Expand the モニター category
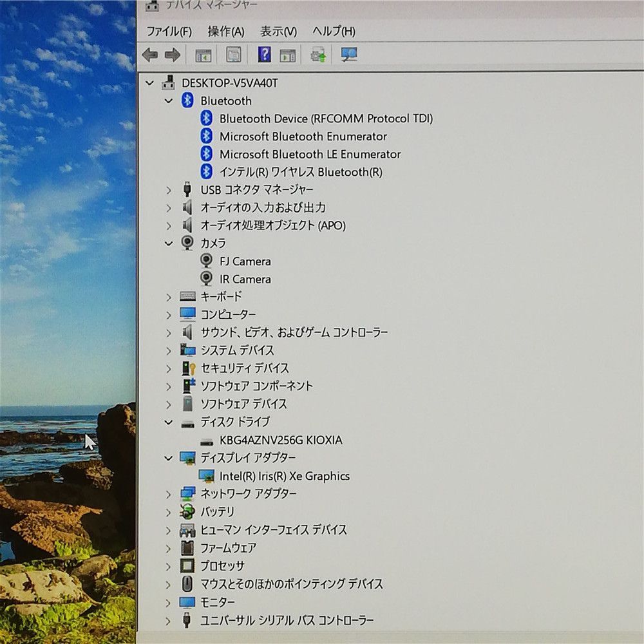This screenshot has height=644, width=644. (168, 603)
